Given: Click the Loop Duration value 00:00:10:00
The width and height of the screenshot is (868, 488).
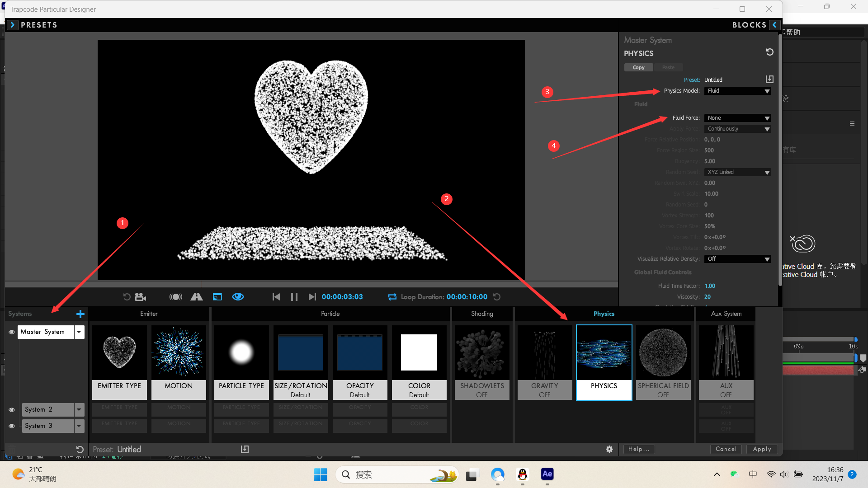Looking at the screenshot, I should click(467, 297).
